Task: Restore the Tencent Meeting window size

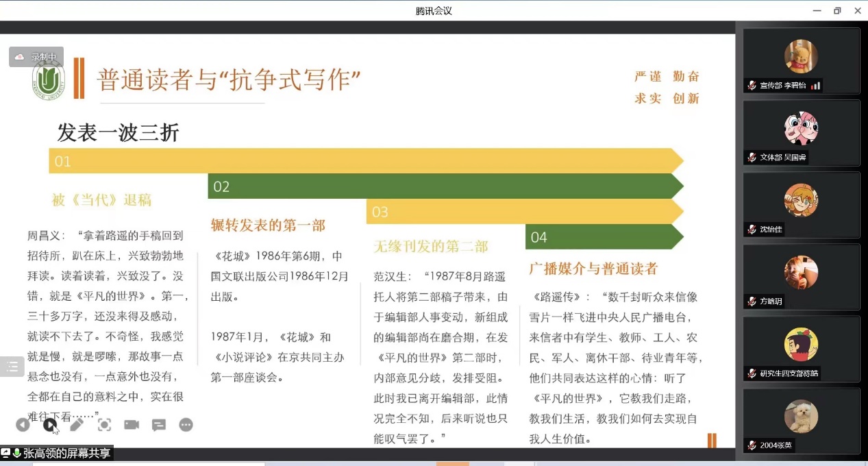Action: (837, 10)
